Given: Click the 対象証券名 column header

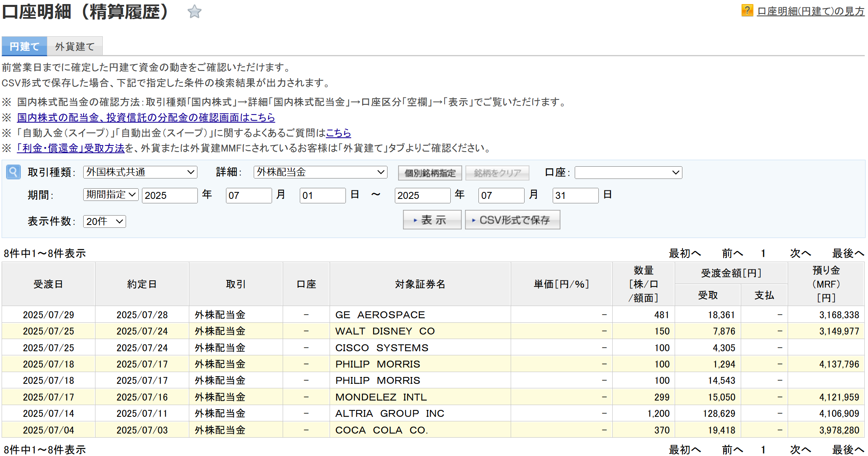Looking at the screenshot, I should 420,284.
